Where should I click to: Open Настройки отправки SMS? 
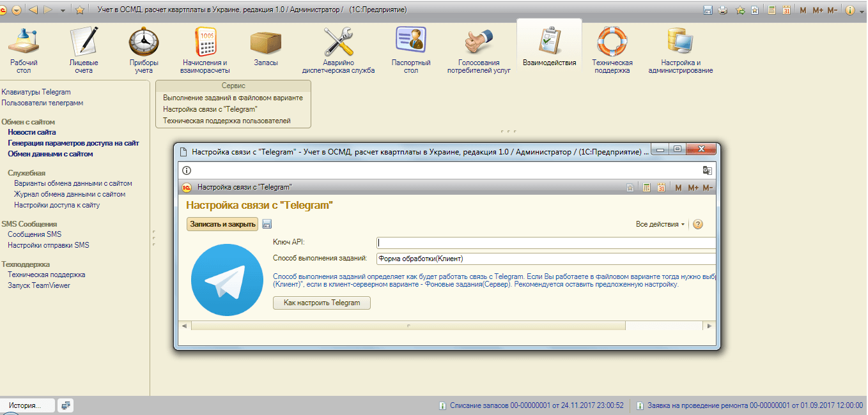pos(49,245)
